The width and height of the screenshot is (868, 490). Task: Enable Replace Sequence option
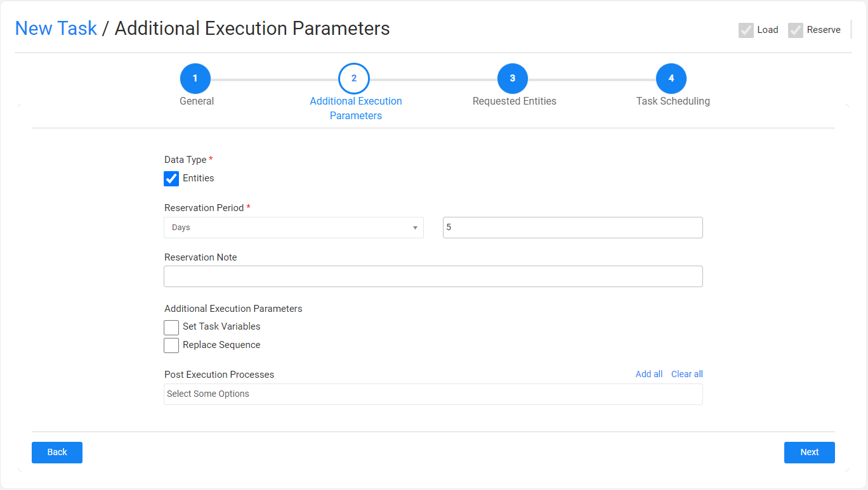pyautogui.click(x=171, y=345)
